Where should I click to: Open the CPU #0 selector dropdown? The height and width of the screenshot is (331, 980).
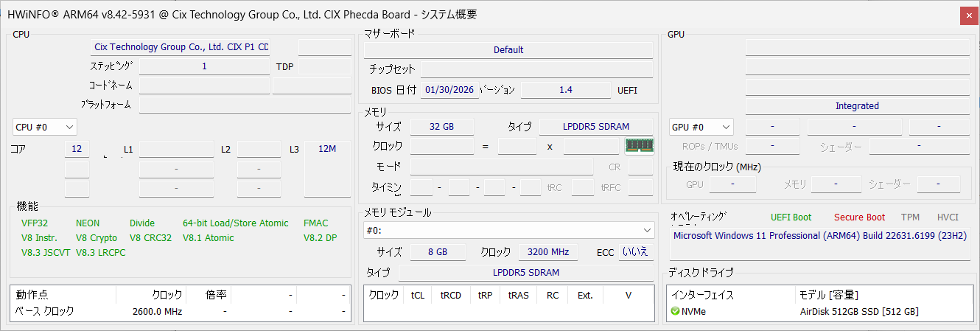pyautogui.click(x=45, y=127)
